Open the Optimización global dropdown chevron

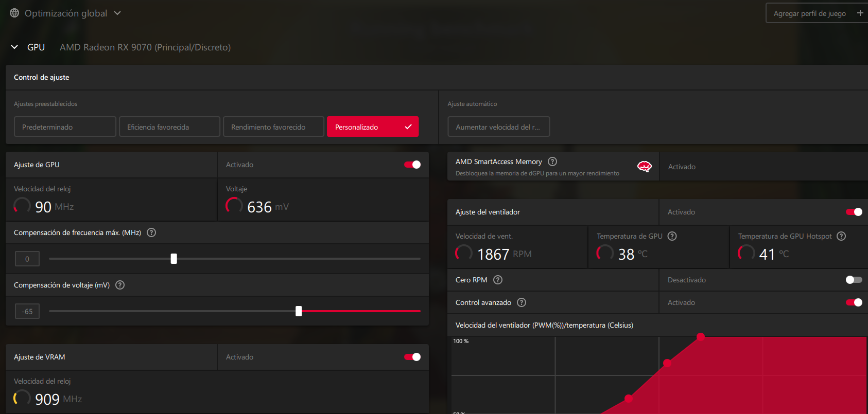117,13
